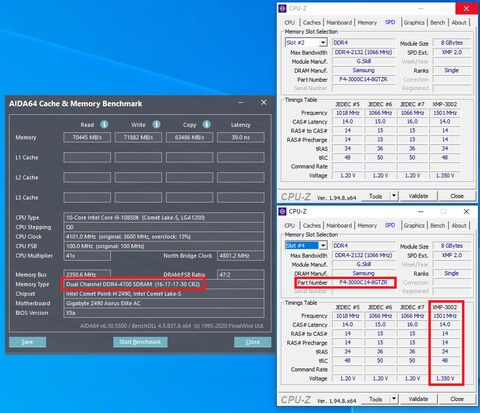This screenshot has height=413, width=480.
Task: Open Mainboard tab in upper CPU-Z
Action: point(339,22)
